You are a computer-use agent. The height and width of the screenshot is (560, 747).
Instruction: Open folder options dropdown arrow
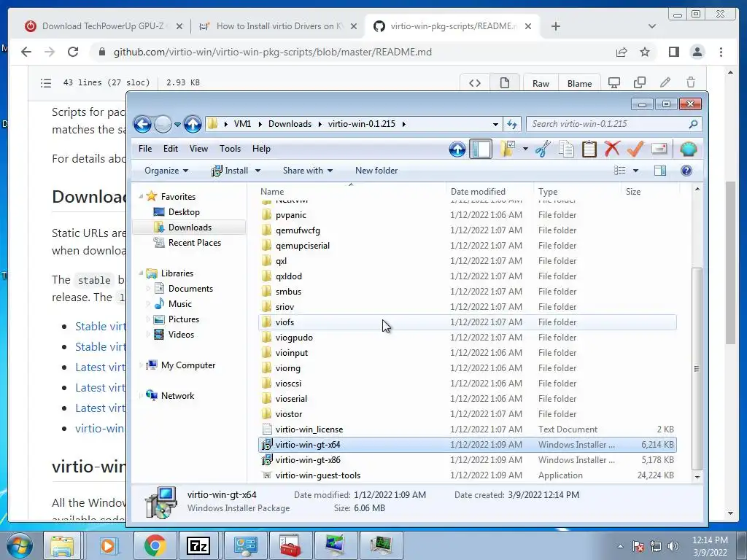coord(525,149)
